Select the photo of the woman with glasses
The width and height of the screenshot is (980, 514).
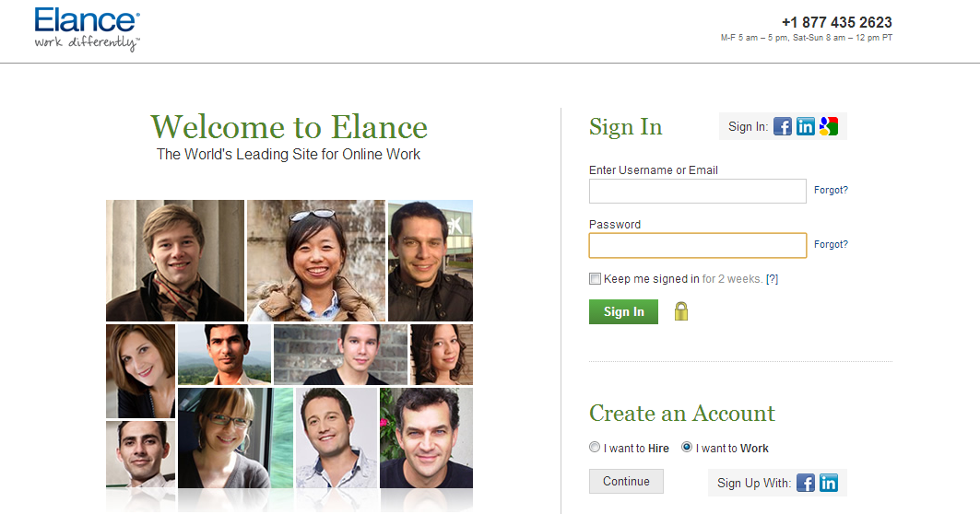(236, 438)
